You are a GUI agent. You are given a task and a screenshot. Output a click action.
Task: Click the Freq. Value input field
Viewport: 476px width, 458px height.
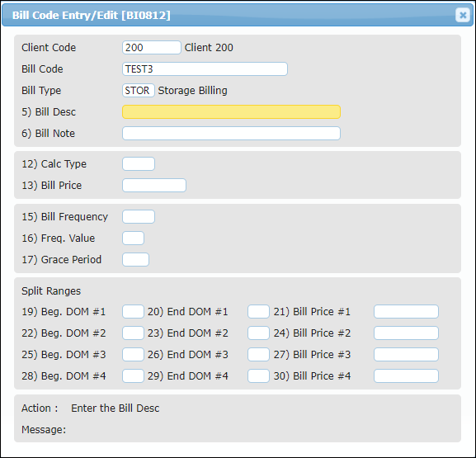coord(134,238)
